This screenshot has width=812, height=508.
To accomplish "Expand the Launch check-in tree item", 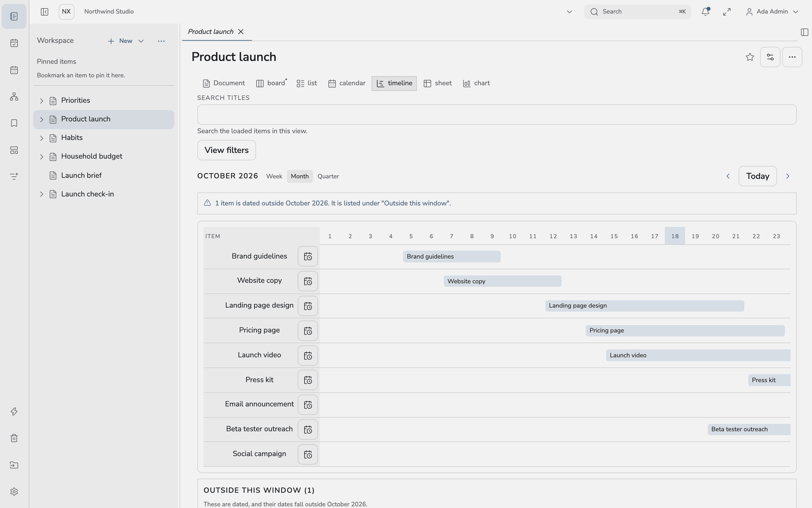I will click(x=42, y=194).
